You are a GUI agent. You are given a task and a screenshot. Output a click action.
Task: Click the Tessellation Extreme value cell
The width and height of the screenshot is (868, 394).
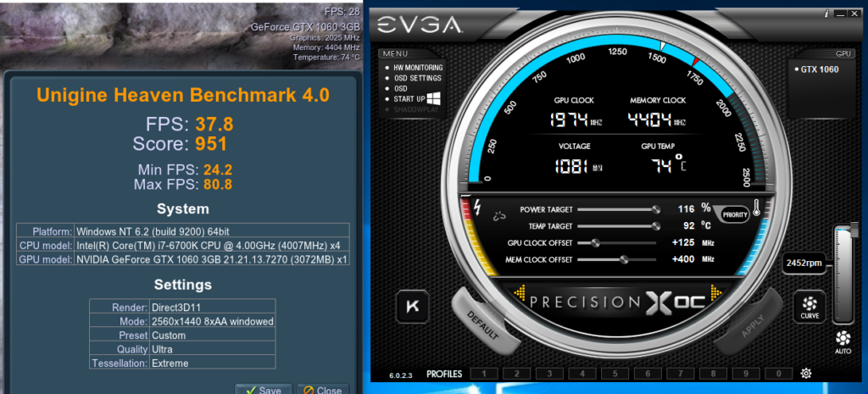click(213, 363)
